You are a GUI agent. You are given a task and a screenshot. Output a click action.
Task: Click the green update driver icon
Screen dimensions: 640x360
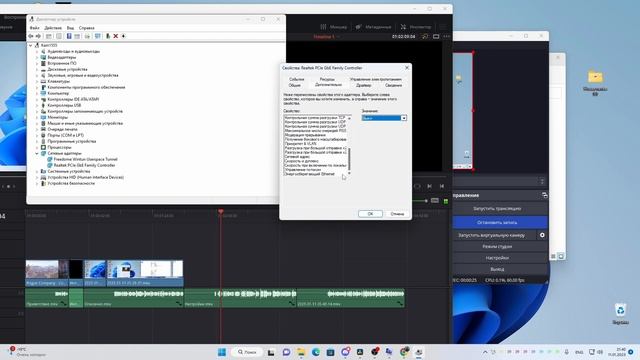pos(108,36)
